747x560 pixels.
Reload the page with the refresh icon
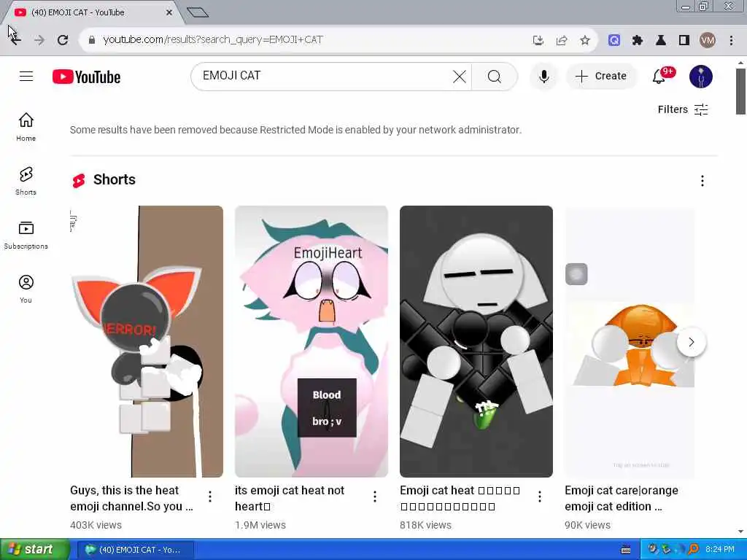pos(63,40)
